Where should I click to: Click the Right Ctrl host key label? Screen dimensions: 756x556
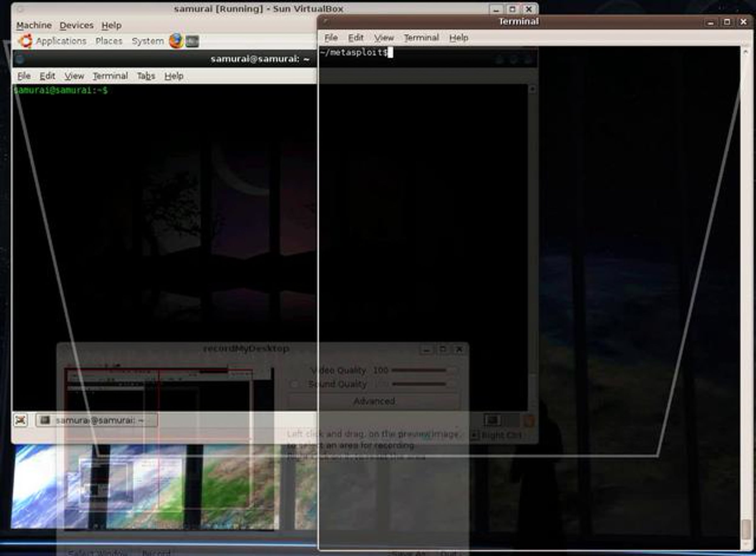[501, 435]
